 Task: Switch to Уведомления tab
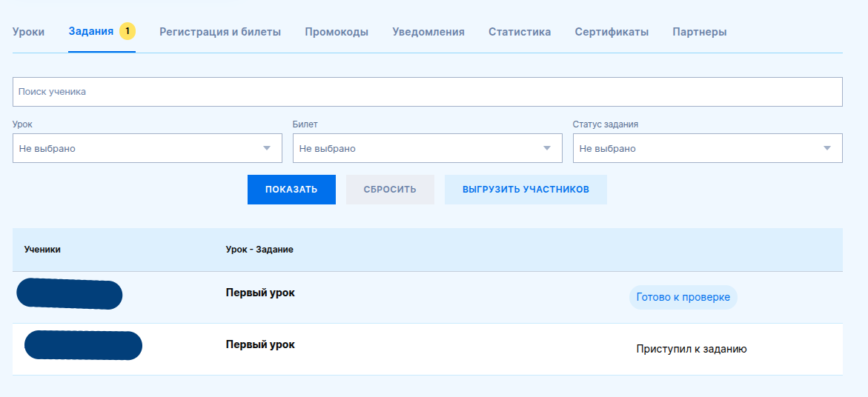tap(428, 32)
